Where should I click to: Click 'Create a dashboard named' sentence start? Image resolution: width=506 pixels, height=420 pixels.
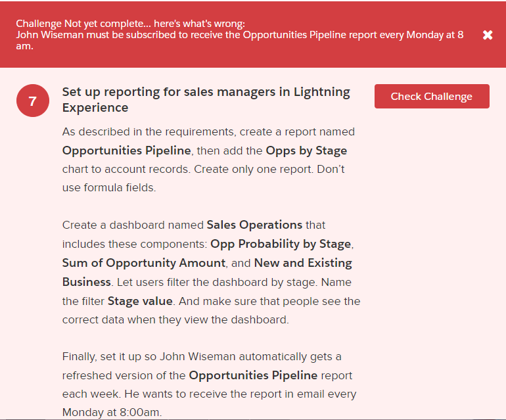pyautogui.click(x=133, y=225)
